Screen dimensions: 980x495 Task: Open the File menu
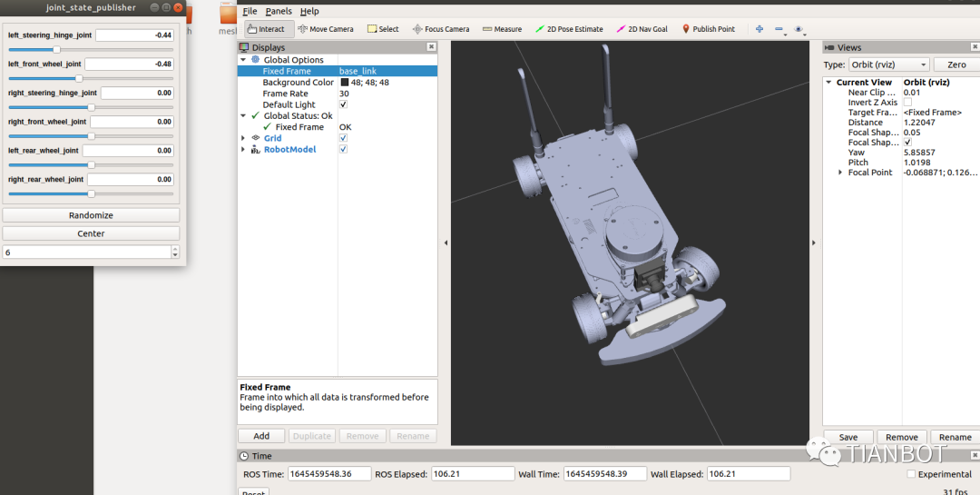click(x=250, y=11)
